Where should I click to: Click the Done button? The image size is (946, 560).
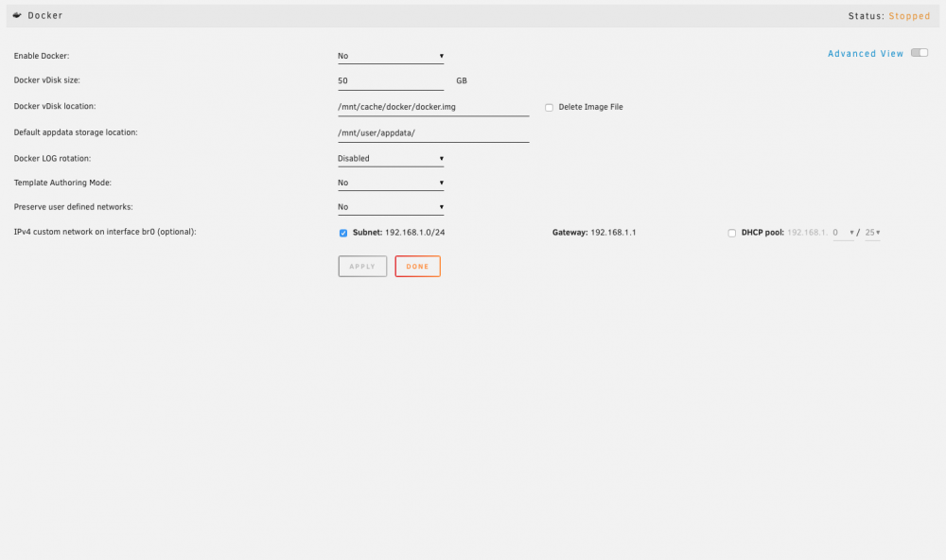click(x=417, y=266)
